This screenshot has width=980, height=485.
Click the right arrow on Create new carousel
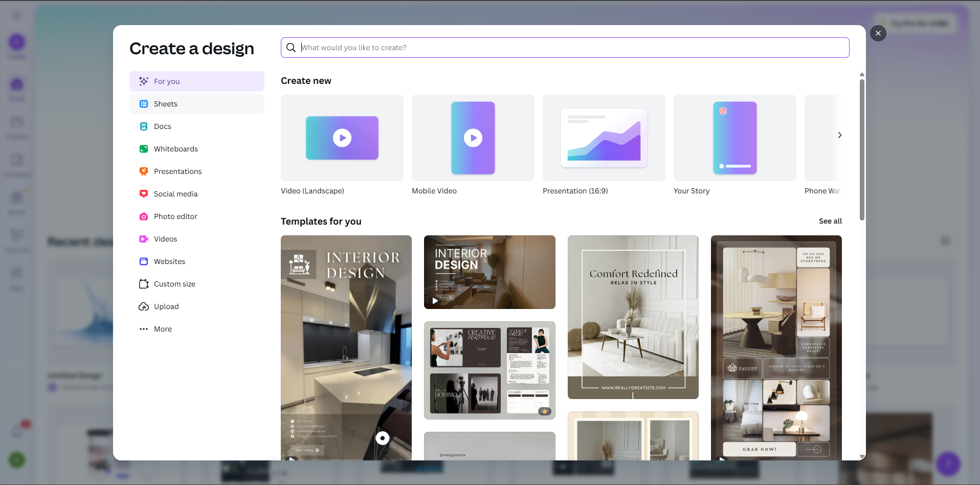click(839, 135)
